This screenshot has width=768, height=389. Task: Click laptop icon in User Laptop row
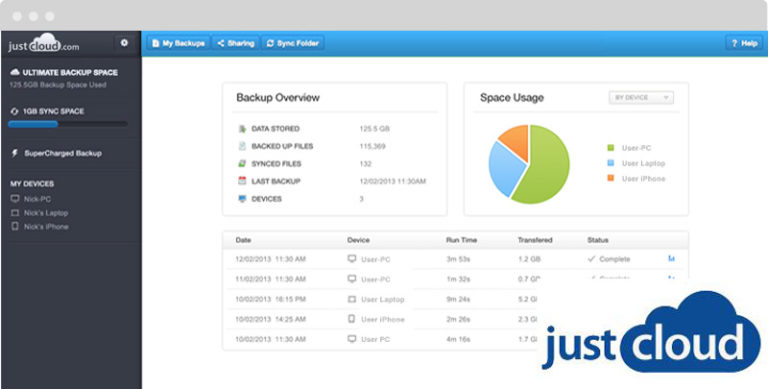352,299
